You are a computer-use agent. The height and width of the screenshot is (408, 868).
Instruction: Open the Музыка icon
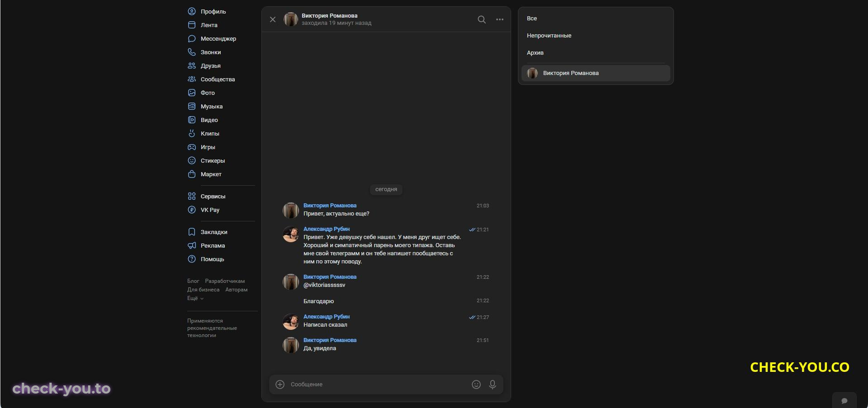(x=192, y=106)
